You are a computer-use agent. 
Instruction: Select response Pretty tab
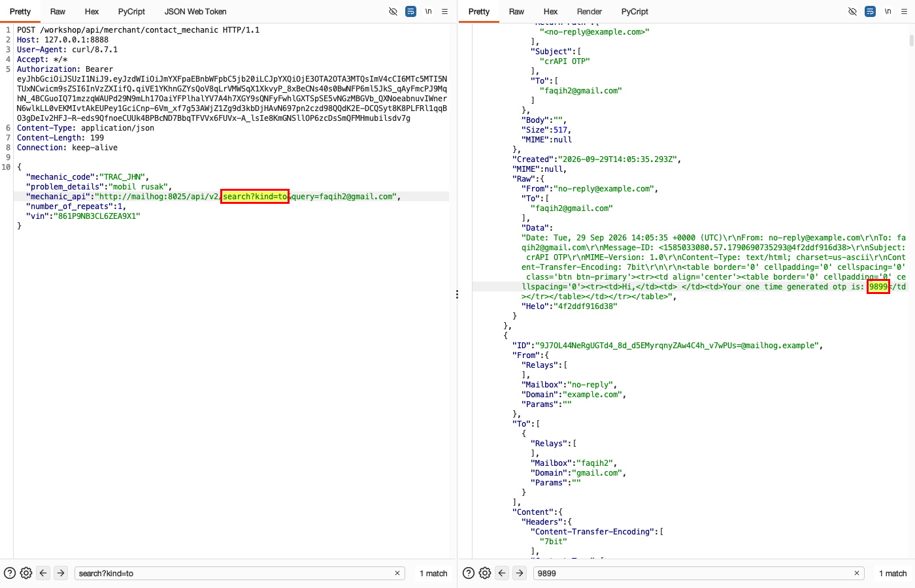tap(479, 12)
